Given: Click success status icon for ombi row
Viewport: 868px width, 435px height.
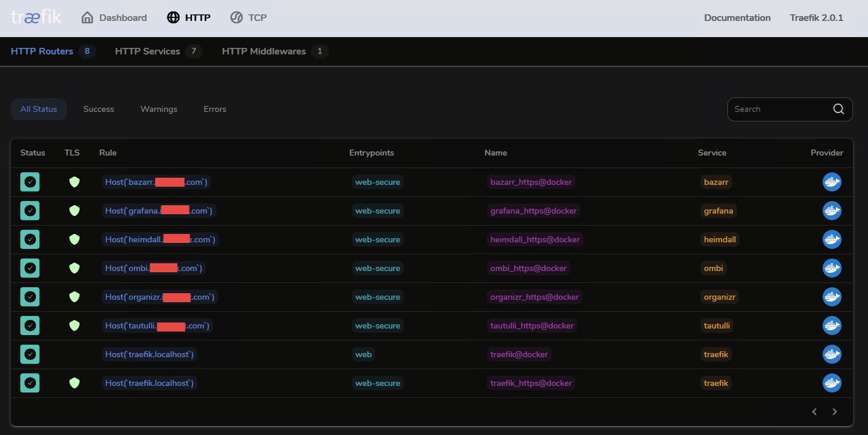Looking at the screenshot, I should pyautogui.click(x=30, y=268).
